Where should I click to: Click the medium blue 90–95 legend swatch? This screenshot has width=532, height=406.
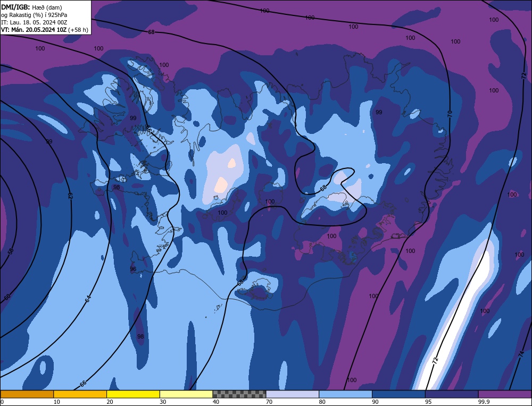click(x=398, y=394)
